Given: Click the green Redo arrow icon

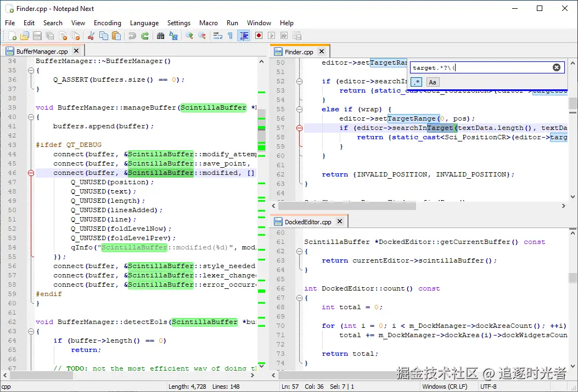Looking at the screenshot, I should [x=145, y=36].
